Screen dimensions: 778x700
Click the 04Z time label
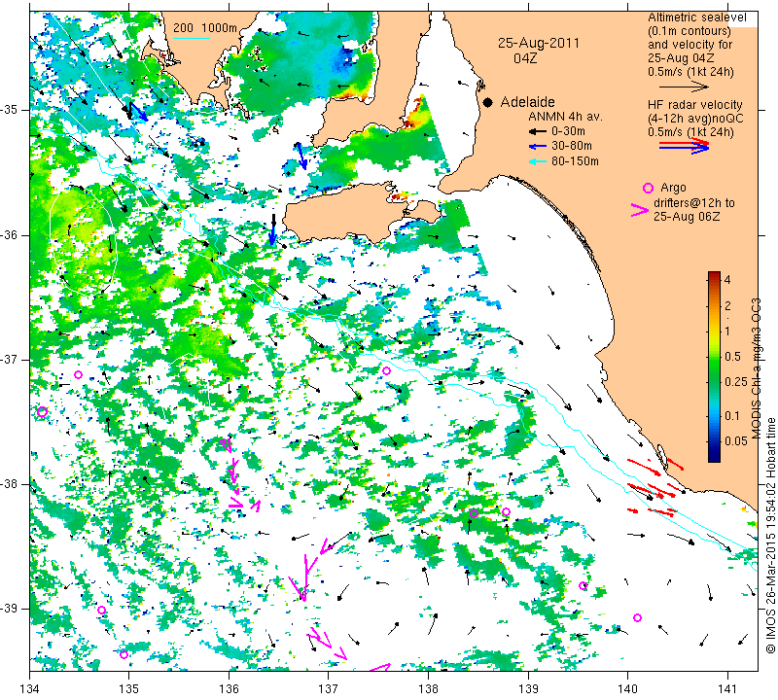coord(525,58)
